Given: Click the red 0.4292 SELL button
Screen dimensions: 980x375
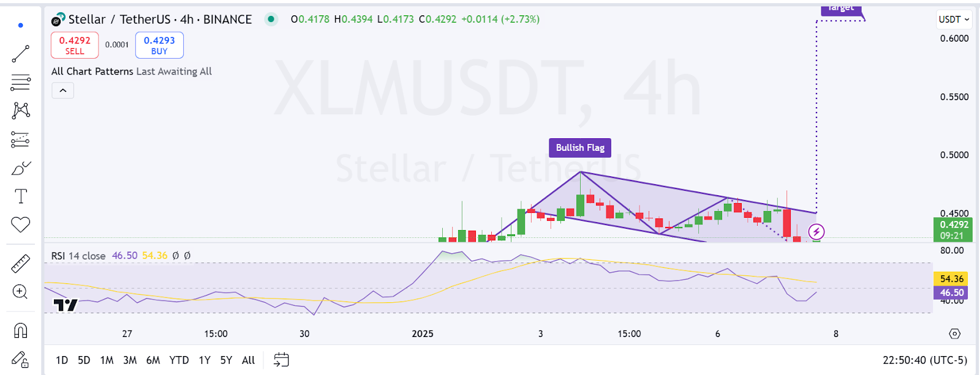Looking at the screenshot, I should 75,45.
